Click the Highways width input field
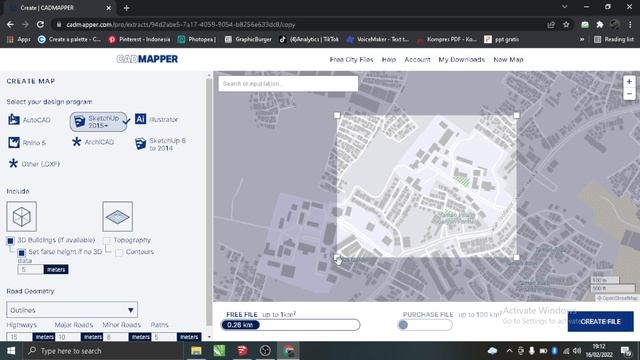The width and height of the screenshot is (640, 360). click(x=19, y=337)
